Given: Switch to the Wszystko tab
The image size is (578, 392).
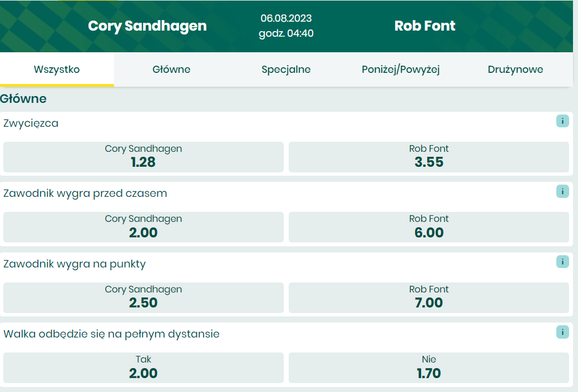Looking at the screenshot, I should point(57,70).
